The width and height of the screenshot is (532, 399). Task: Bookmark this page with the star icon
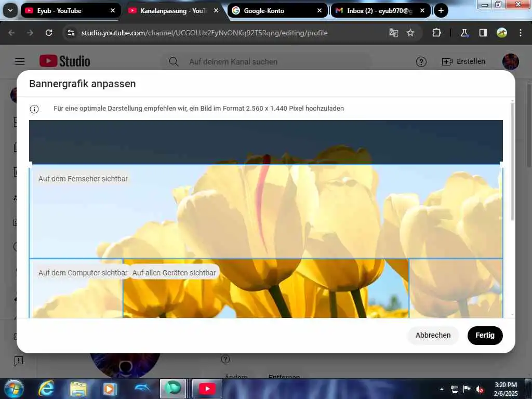(410, 33)
